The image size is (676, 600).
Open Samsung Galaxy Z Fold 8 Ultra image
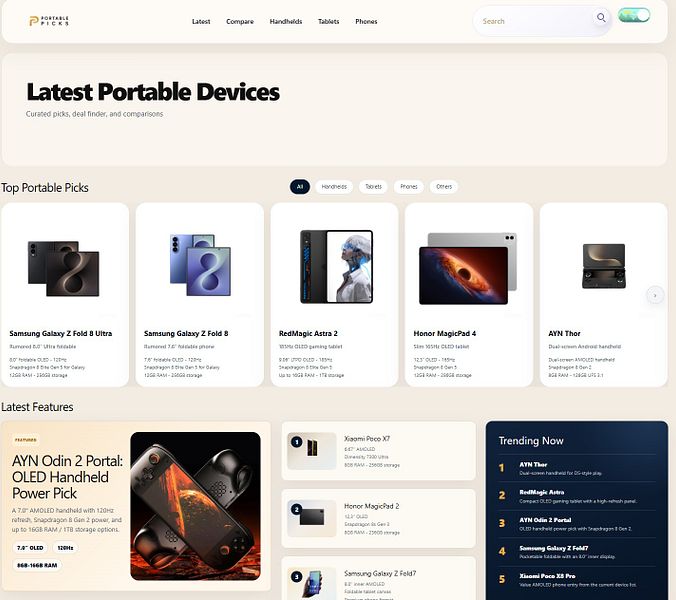64,269
